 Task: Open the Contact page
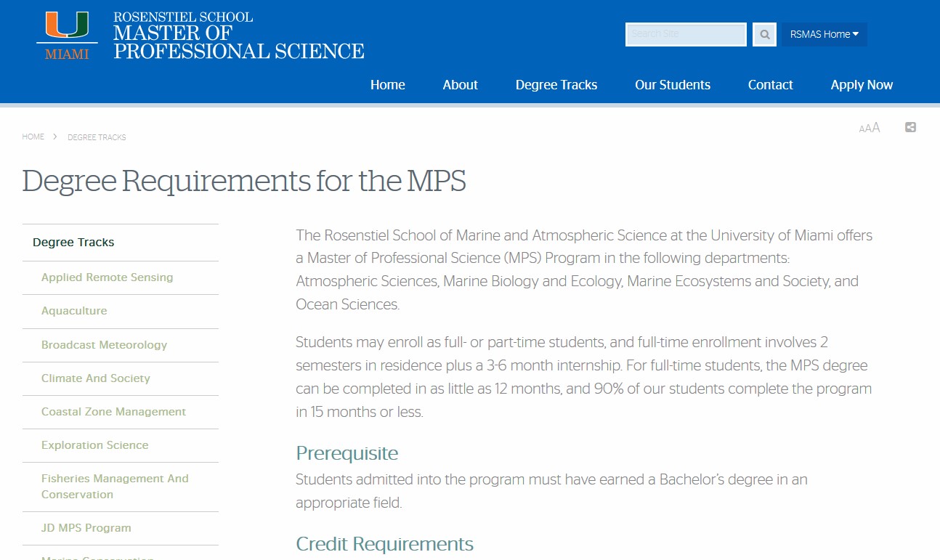[x=771, y=85]
